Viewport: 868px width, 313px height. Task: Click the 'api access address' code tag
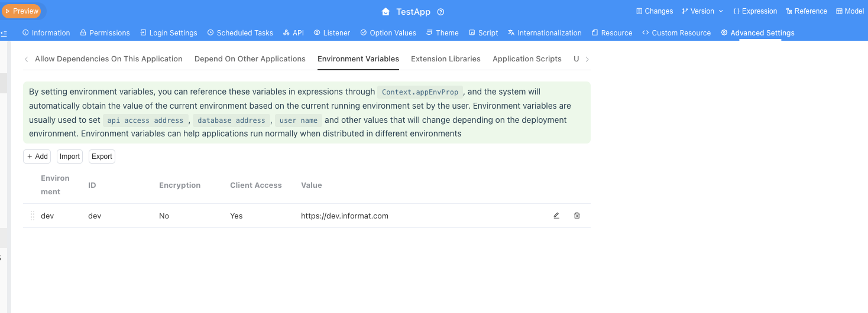(x=145, y=120)
